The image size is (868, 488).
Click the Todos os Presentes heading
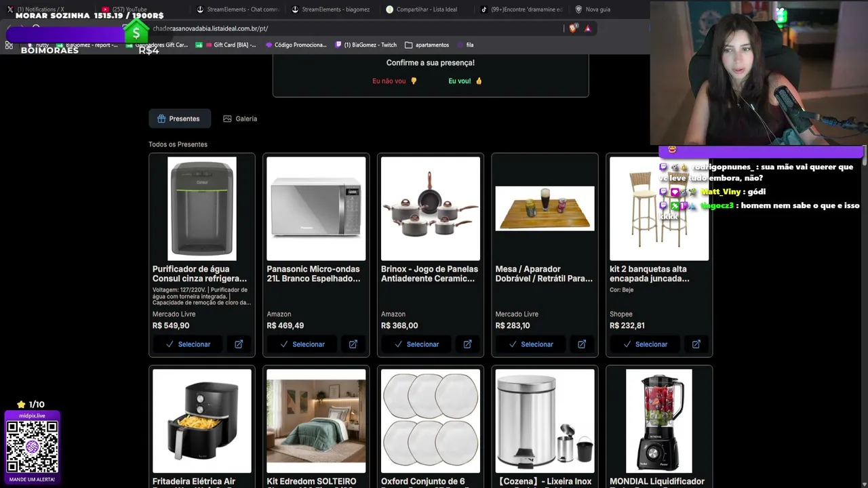178,144
